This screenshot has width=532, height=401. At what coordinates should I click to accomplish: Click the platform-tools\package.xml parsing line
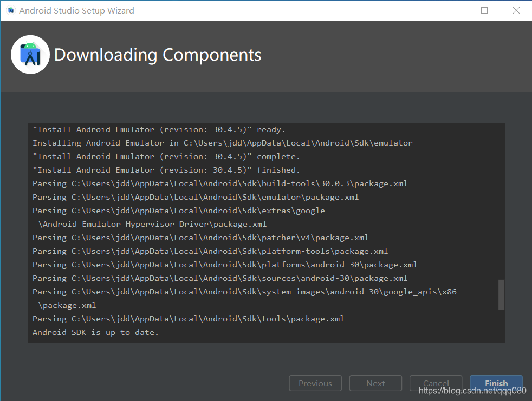point(210,251)
